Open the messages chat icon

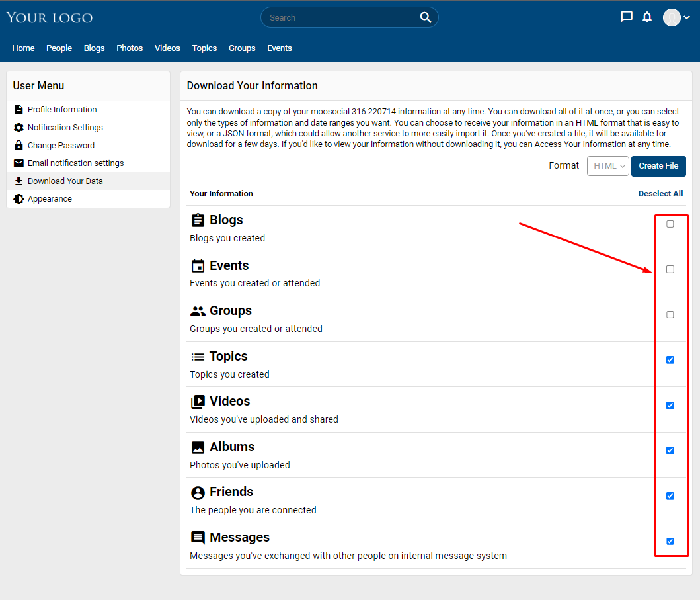click(627, 17)
